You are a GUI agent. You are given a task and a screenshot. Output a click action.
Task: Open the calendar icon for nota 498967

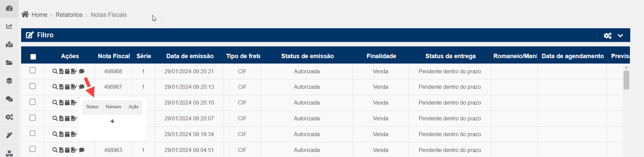(x=67, y=87)
